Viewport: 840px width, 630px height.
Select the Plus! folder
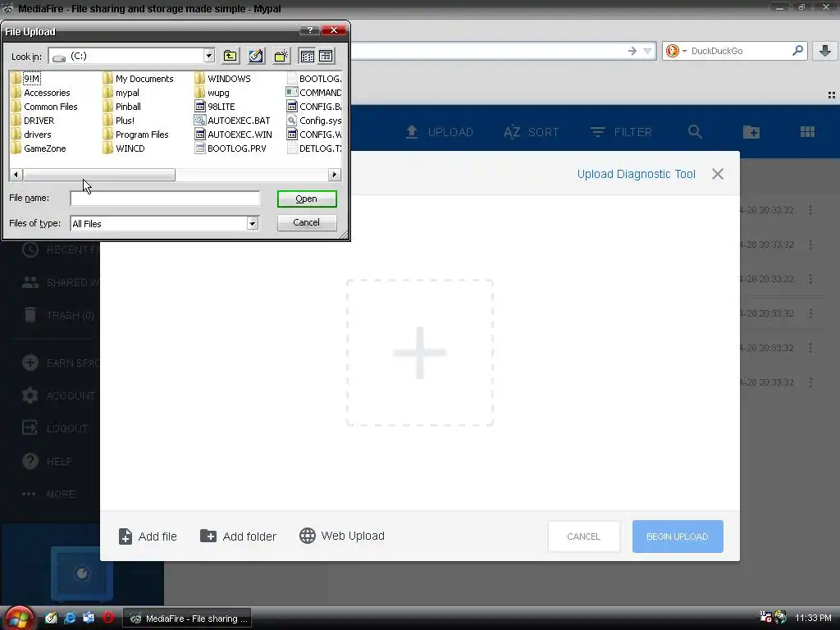[x=119, y=121]
